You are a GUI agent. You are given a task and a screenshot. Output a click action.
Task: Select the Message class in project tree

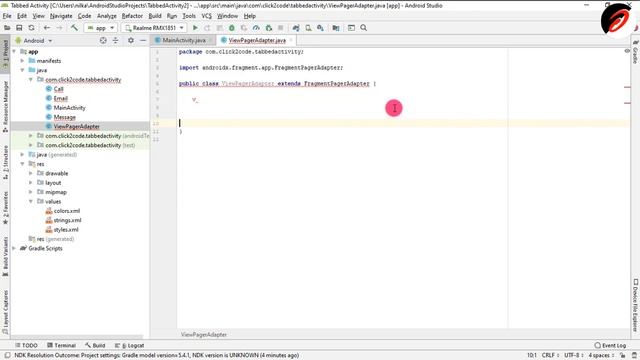64,117
